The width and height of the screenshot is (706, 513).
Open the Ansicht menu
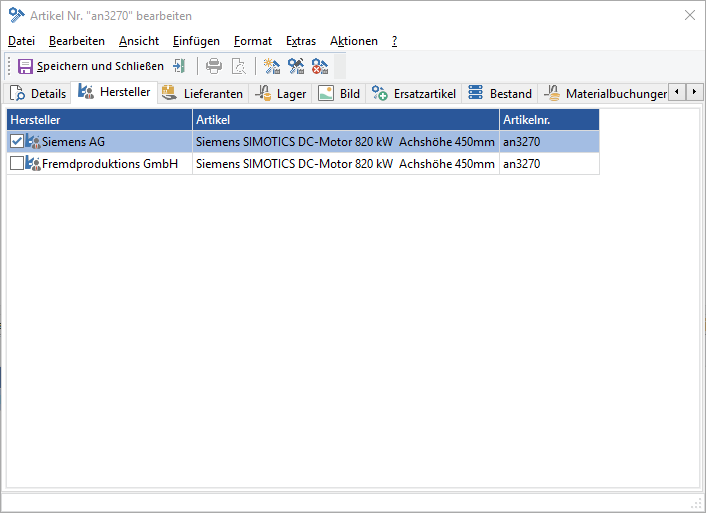point(139,41)
